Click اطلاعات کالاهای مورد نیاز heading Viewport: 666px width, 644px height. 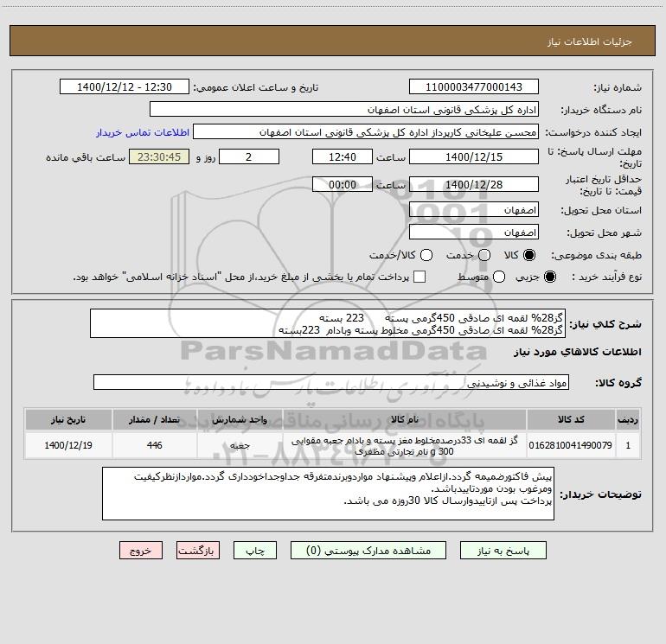pyautogui.click(x=577, y=352)
